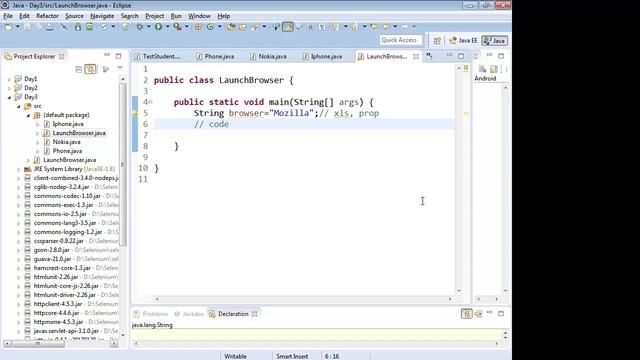Click the Open Perspective icon

point(437,40)
